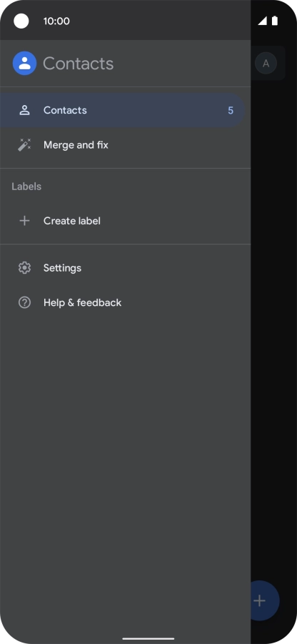Tap the plus icon next to Create label

pos(24,221)
